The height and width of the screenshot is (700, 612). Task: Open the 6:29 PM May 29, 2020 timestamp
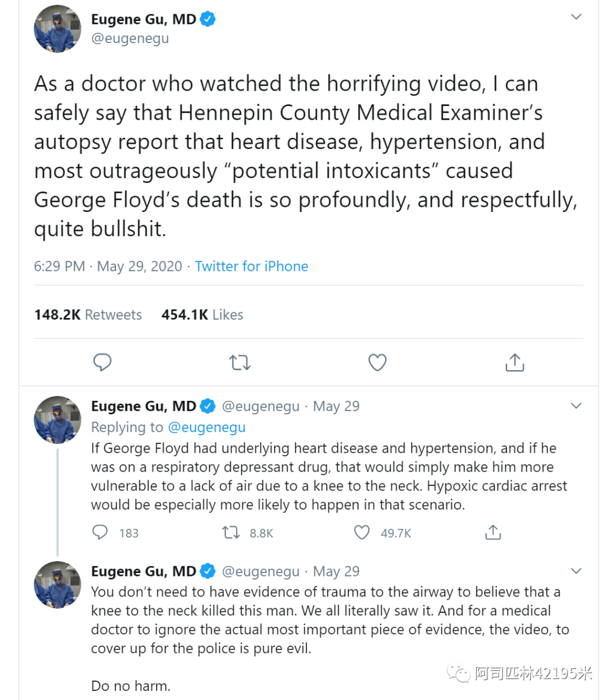pyautogui.click(x=108, y=266)
